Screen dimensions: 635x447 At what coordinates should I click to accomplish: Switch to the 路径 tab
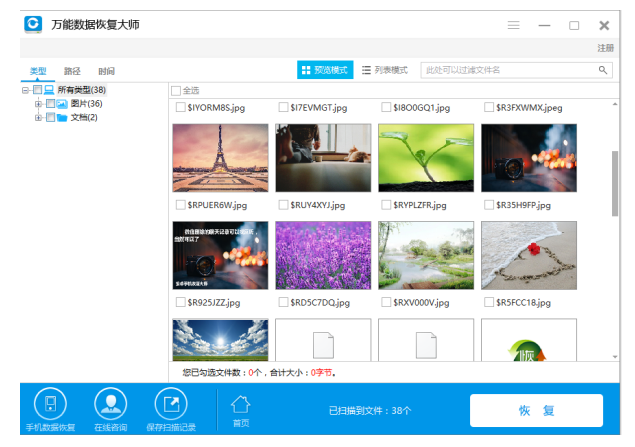pos(72,71)
